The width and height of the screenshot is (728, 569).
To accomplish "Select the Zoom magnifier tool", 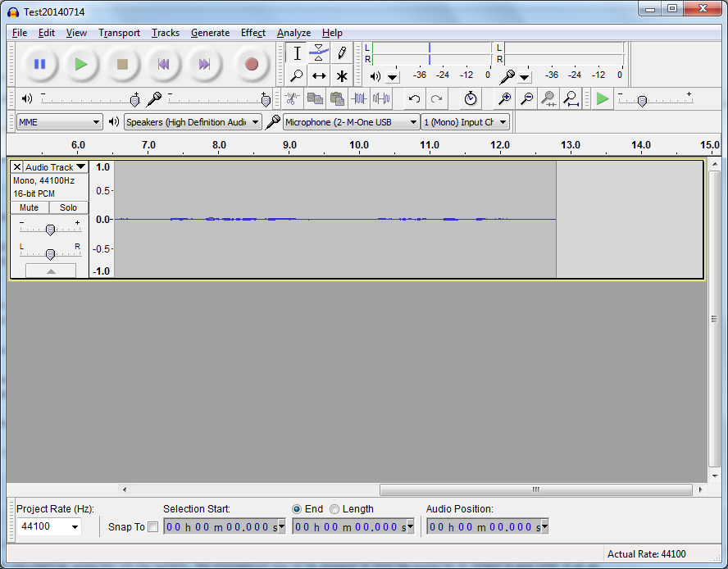I will pos(297,75).
